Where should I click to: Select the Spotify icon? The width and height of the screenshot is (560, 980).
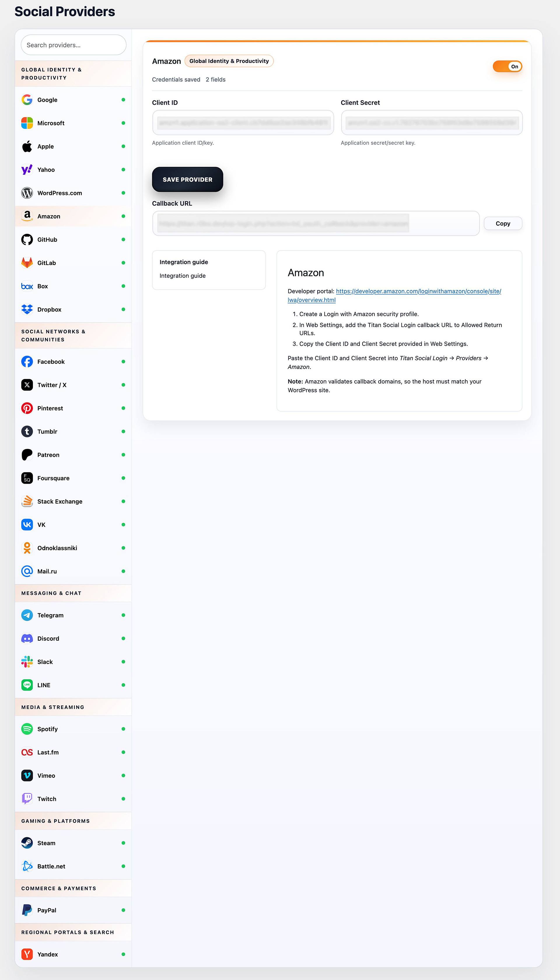pyautogui.click(x=27, y=729)
